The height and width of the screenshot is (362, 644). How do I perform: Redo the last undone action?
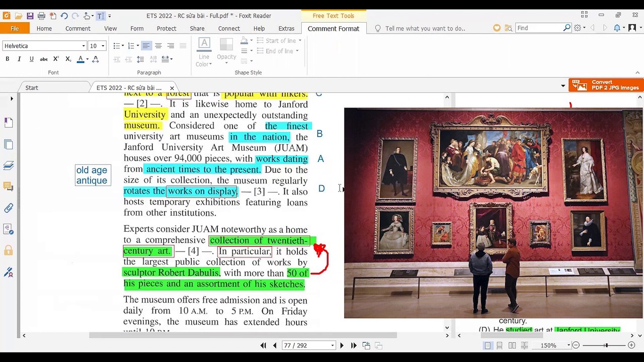click(x=75, y=16)
